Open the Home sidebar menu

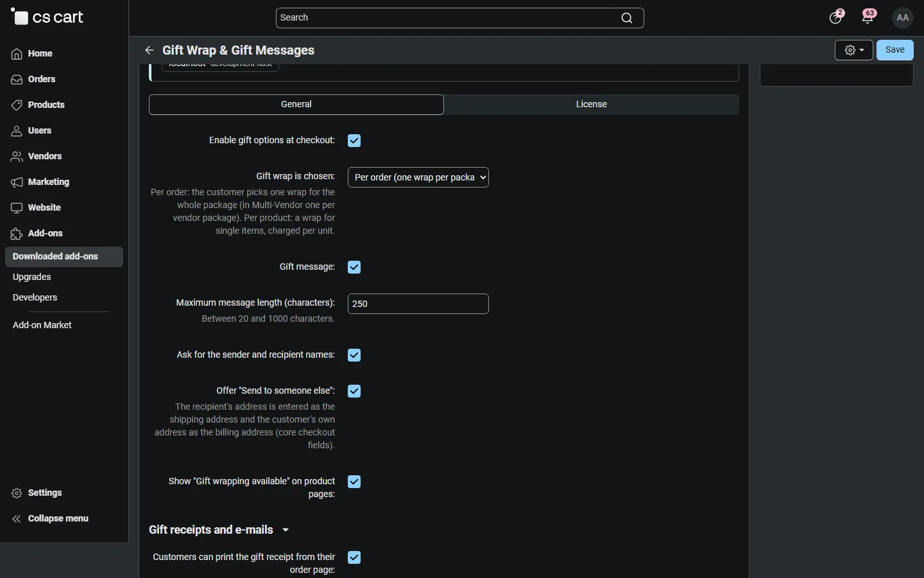[32, 54]
